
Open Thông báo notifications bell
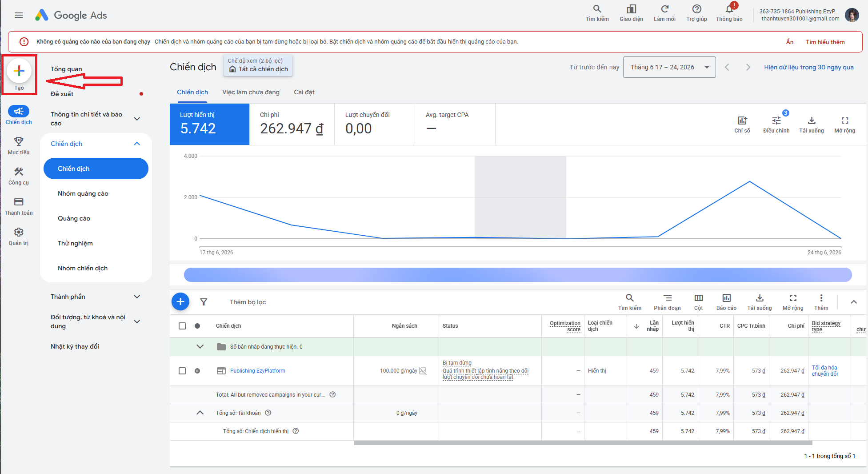pyautogui.click(x=729, y=13)
